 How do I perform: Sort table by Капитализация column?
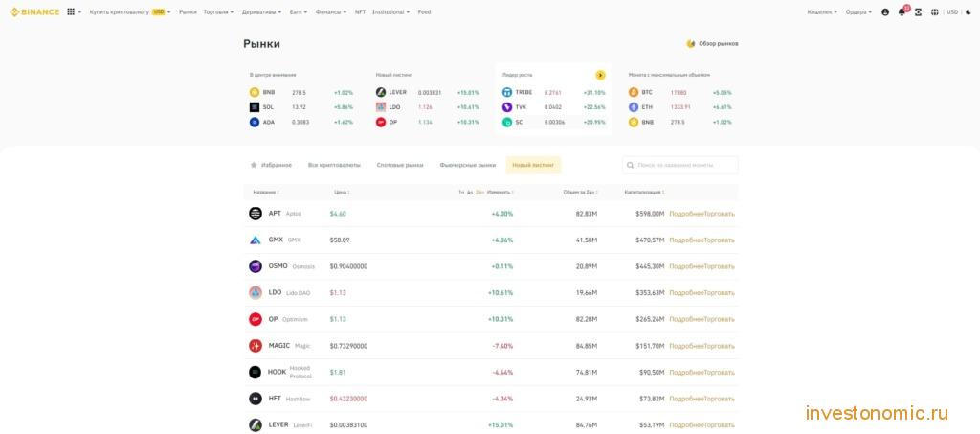(x=644, y=192)
